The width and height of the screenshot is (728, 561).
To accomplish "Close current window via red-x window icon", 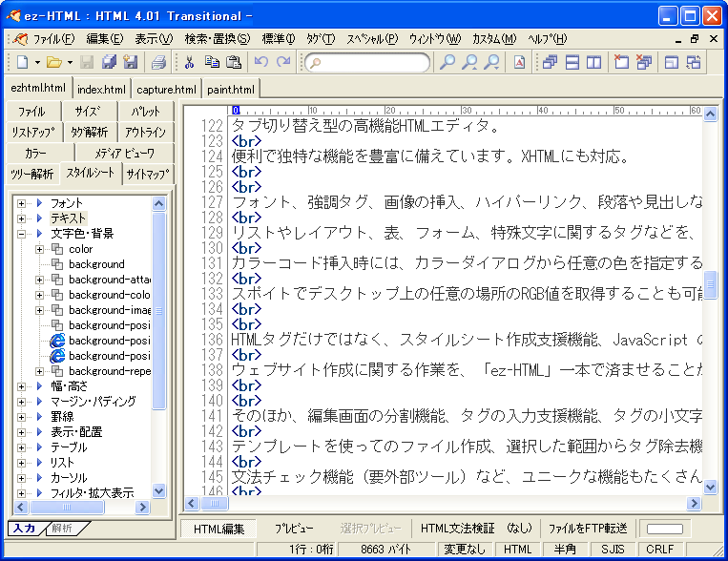I will pyautogui.click(x=621, y=62).
